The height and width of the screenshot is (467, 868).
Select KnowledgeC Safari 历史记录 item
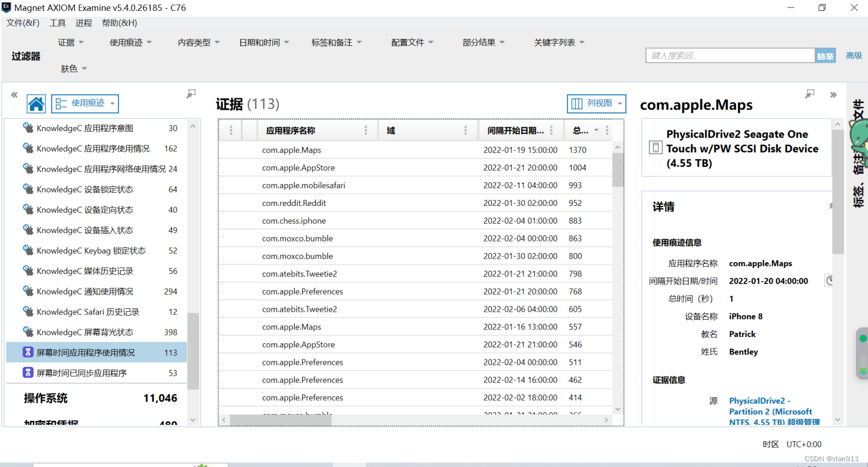click(97, 312)
